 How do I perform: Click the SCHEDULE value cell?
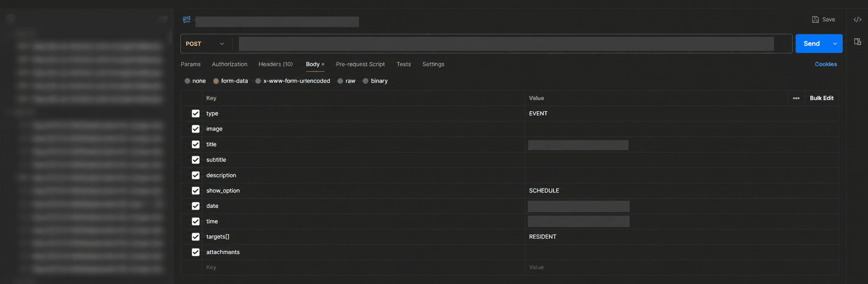point(681,191)
